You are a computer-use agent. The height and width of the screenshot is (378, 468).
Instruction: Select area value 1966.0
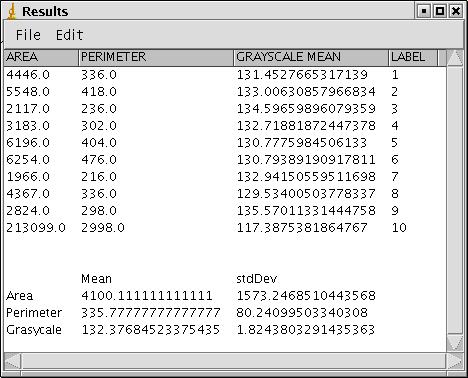[28, 177]
